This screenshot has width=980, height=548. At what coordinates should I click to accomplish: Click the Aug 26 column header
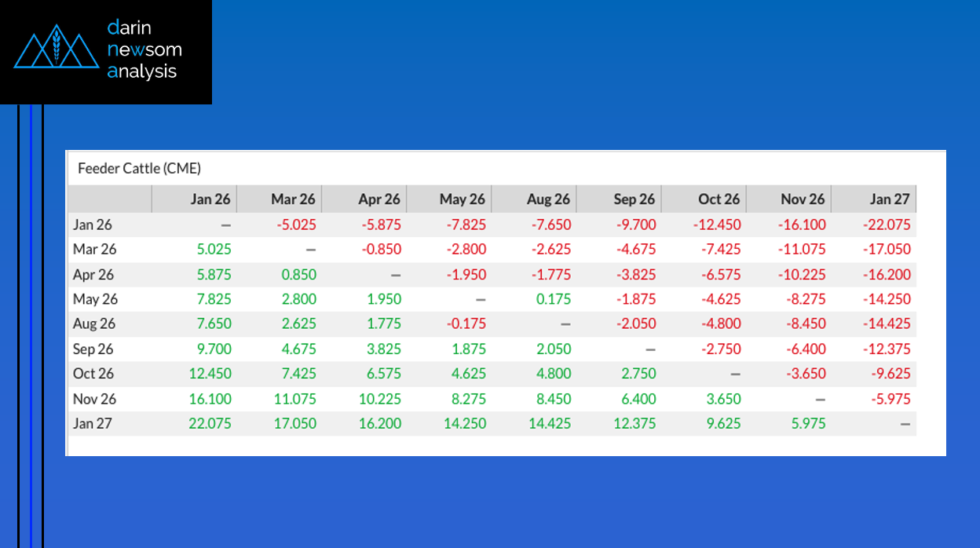(548, 199)
